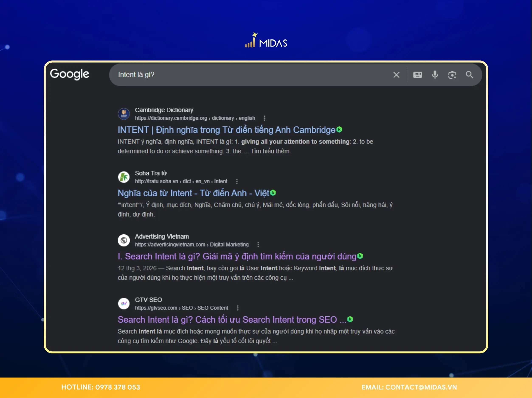The width and height of the screenshot is (532, 398).
Task: Click the 'GTV SEO' site name
Action: click(x=148, y=300)
